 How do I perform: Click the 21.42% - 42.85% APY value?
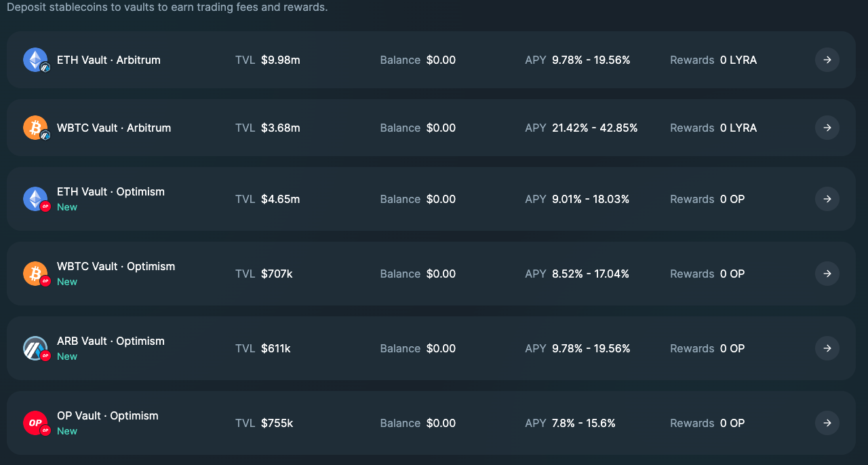pos(595,128)
